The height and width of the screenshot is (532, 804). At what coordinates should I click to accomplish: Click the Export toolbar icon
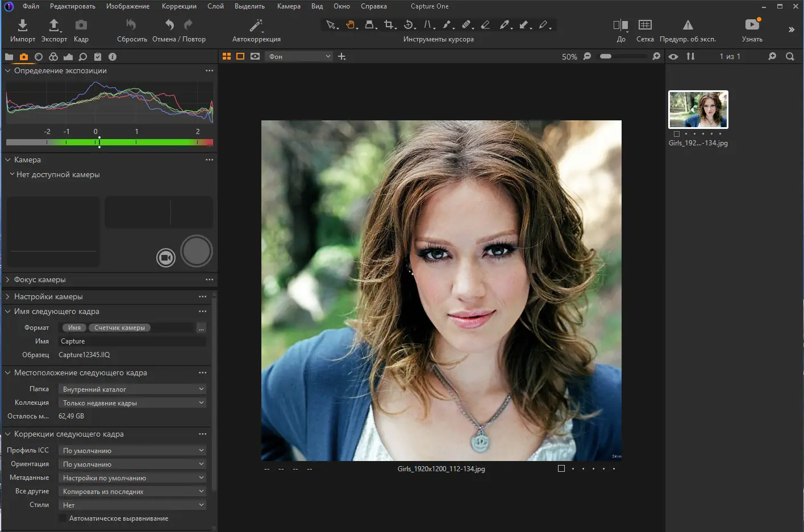click(54, 26)
